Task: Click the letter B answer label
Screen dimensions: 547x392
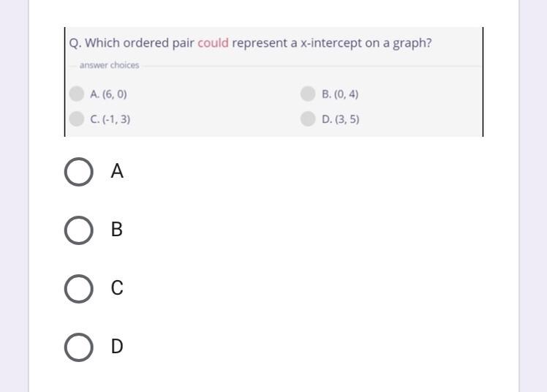Action: [117, 230]
